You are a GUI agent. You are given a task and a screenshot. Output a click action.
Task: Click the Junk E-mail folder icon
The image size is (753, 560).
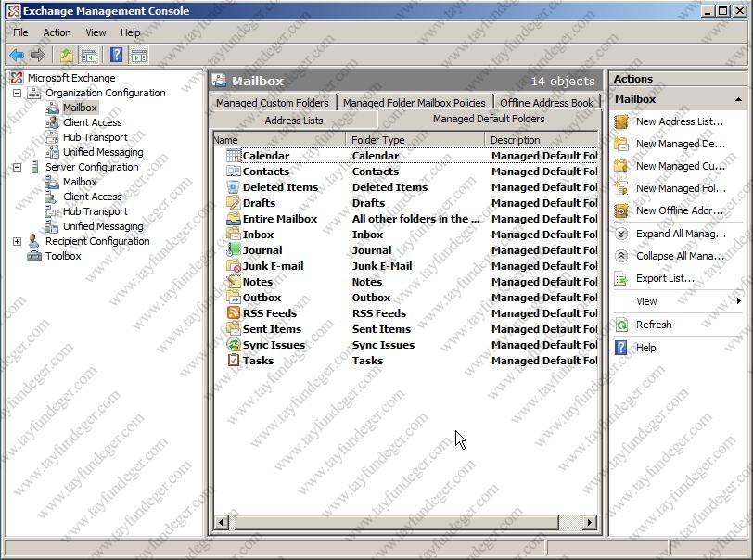[x=234, y=266]
